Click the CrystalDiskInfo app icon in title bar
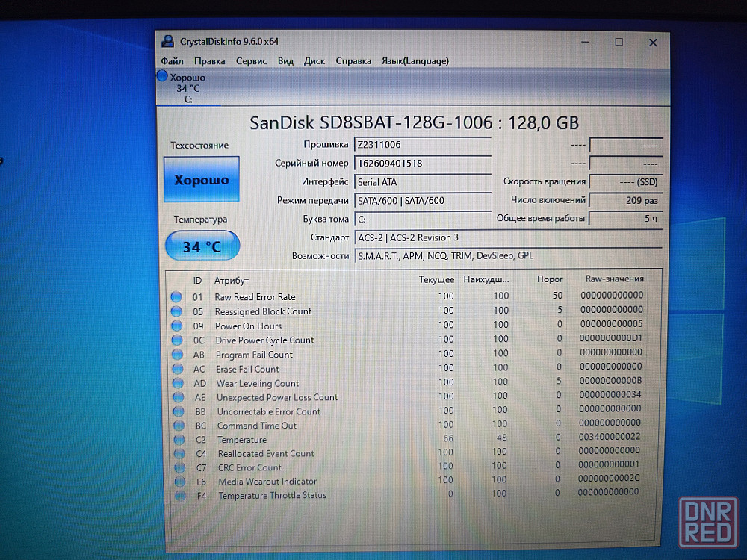Image resolution: width=747 pixels, height=560 pixels. point(167,41)
